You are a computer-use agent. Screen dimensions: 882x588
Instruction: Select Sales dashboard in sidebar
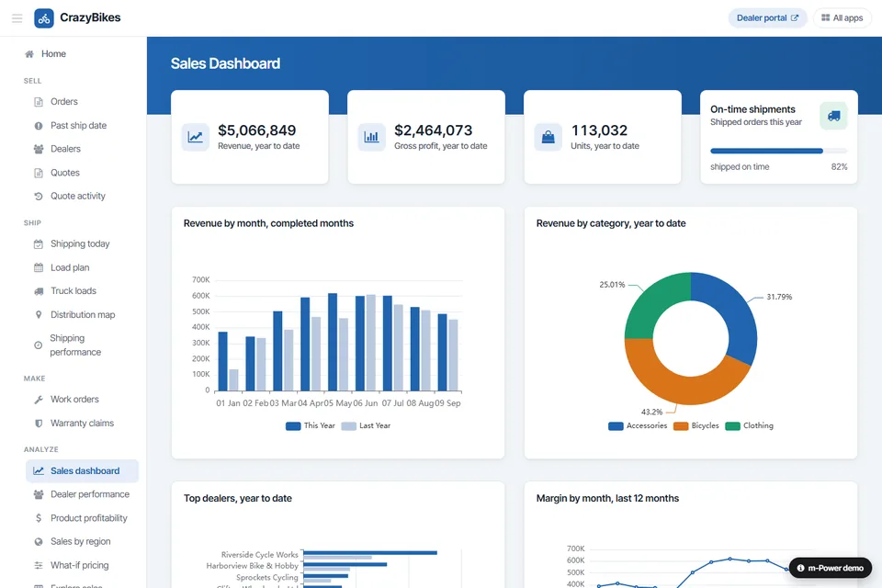(x=82, y=471)
